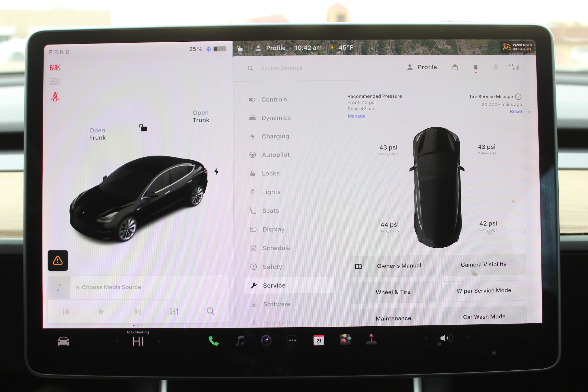Tap the green phone icon
This screenshot has height=392, width=588.
[x=213, y=341]
